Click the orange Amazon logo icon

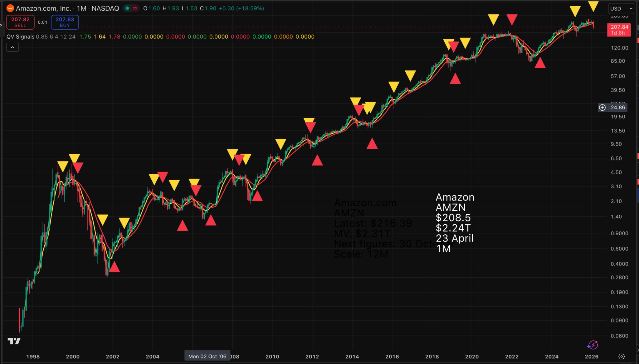coord(10,8)
